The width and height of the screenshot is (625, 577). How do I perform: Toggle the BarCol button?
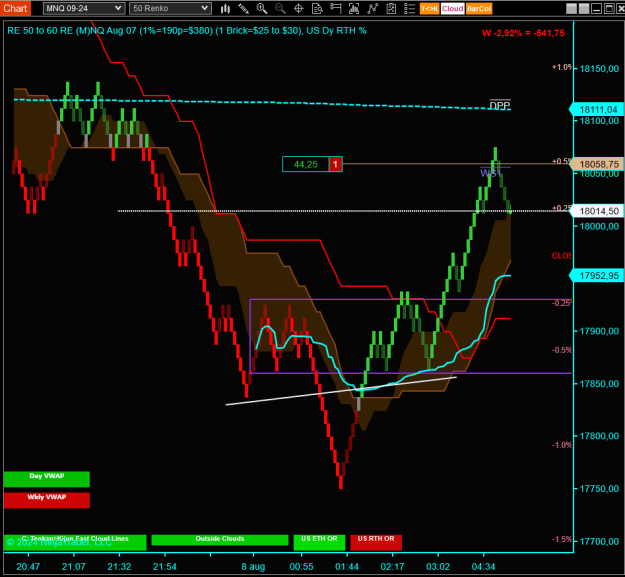pyautogui.click(x=479, y=8)
